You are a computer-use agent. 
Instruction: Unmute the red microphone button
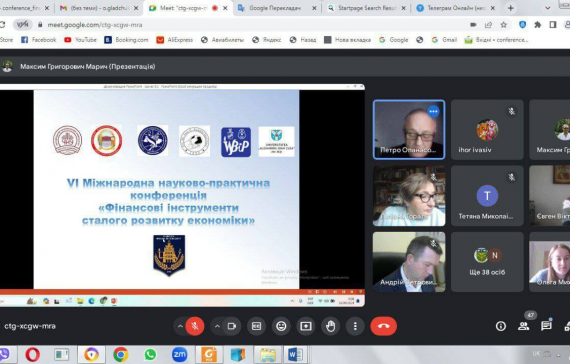click(195, 326)
